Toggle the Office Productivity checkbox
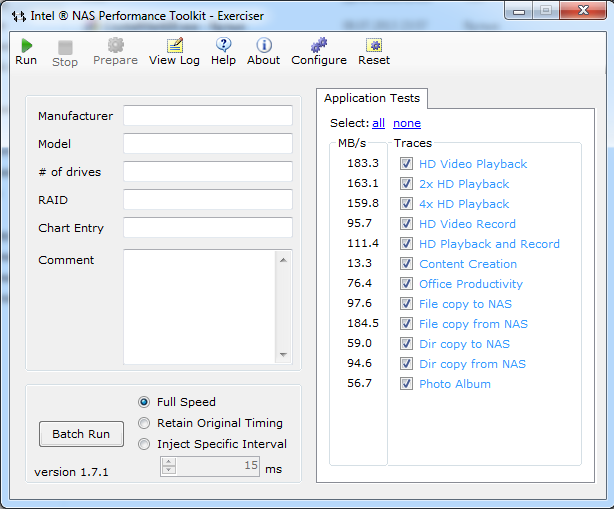 406,283
